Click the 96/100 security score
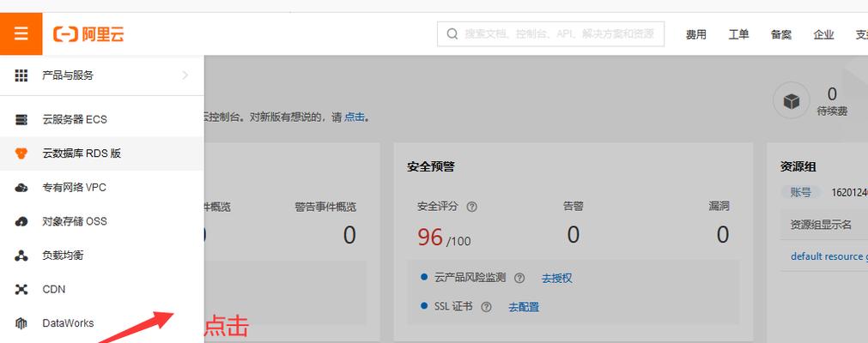This screenshot has width=868, height=343. click(444, 238)
